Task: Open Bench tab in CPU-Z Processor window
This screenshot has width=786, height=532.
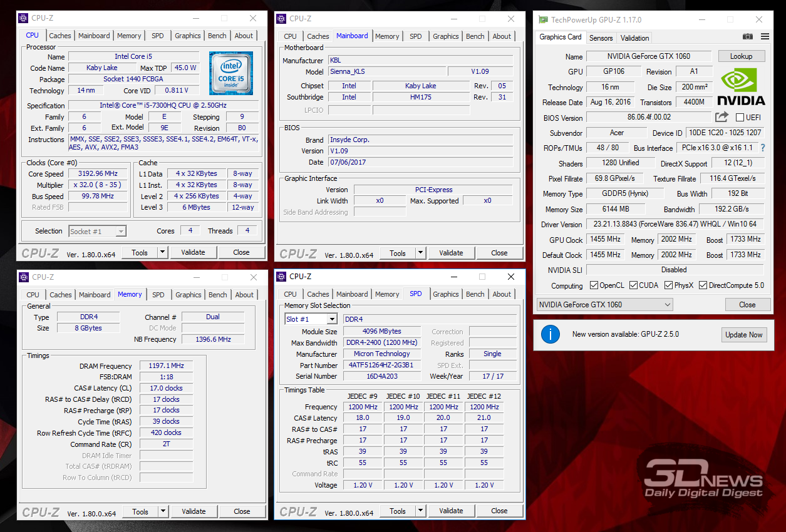Action: 217,36
